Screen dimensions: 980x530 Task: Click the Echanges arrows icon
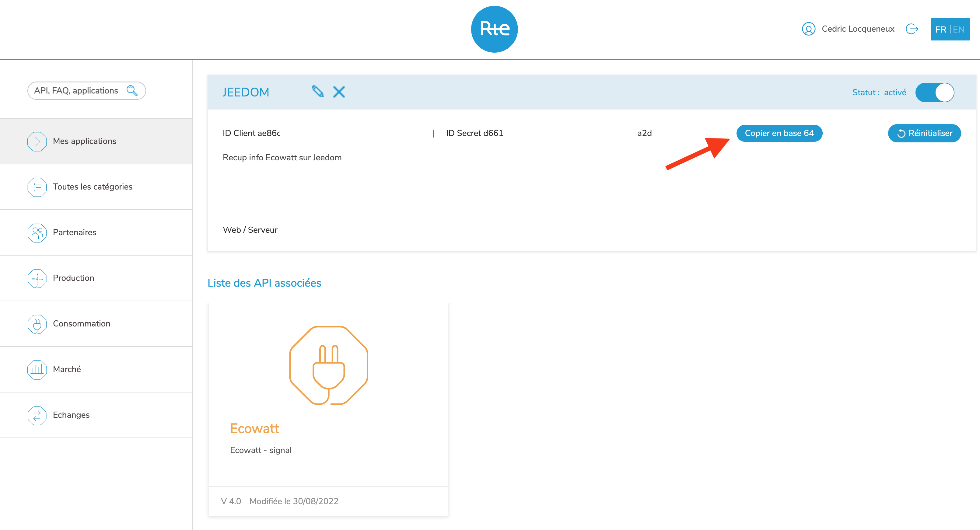37,415
